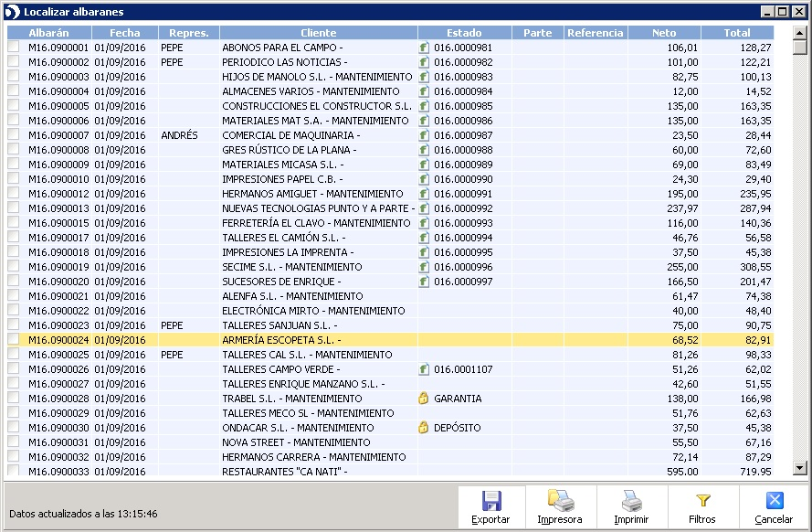The width and height of the screenshot is (812, 532).
Task: Check the box for M16.0900028
Action: pyautogui.click(x=14, y=398)
